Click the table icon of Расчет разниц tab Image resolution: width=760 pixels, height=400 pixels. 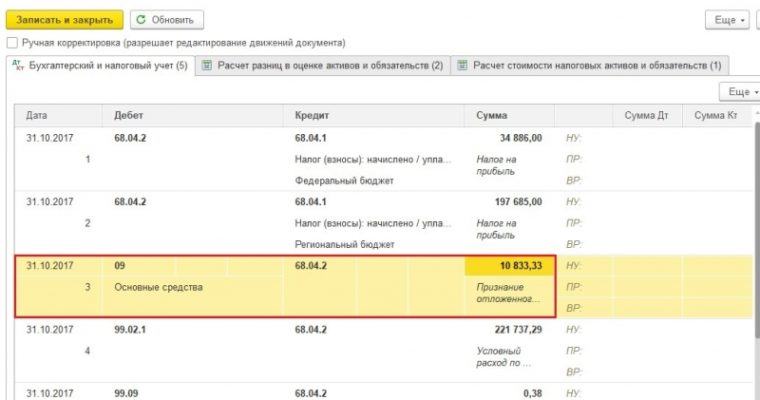coord(206,65)
